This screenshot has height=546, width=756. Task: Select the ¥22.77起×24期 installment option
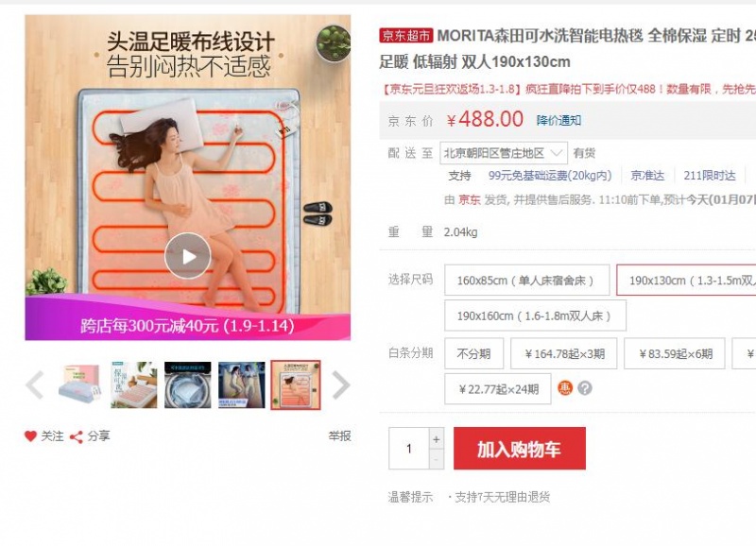498,389
